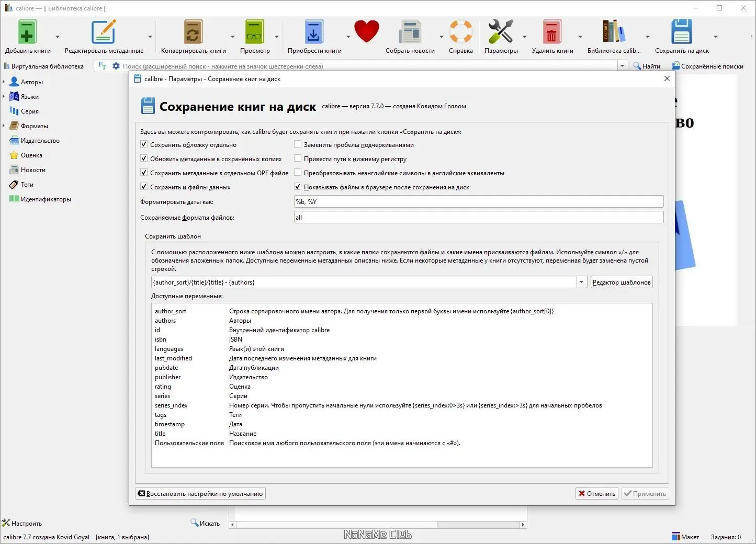The image size is (756, 544).
Task: Click the Добавить книги toolbar icon
Action: tap(27, 32)
